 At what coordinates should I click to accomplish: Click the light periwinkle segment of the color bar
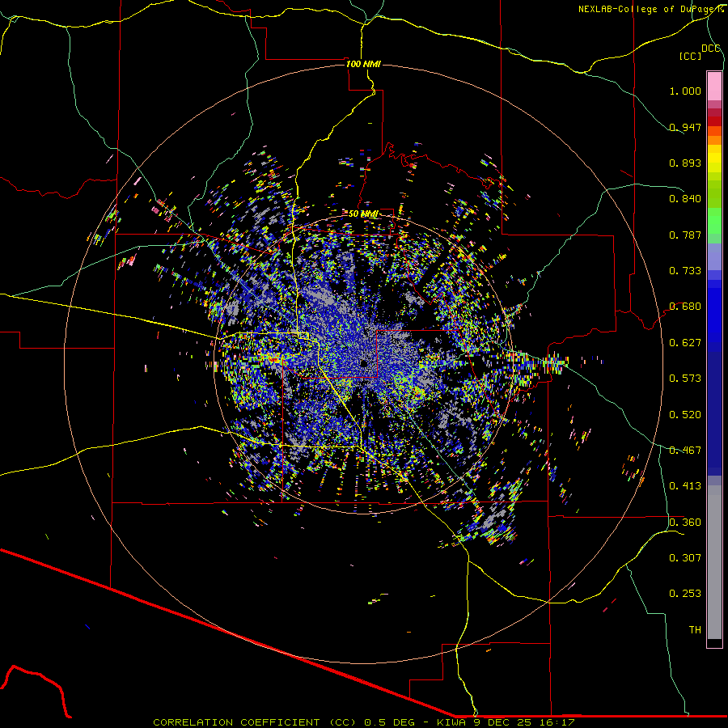[x=714, y=256]
